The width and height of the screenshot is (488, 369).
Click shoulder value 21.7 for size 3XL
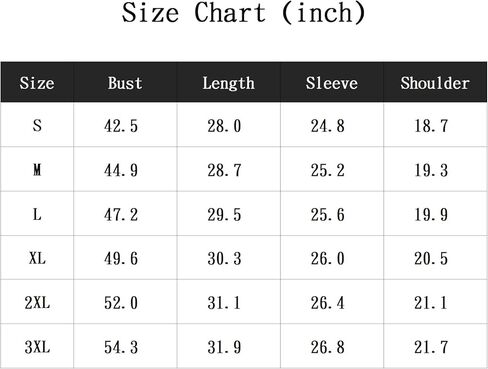coord(431,347)
